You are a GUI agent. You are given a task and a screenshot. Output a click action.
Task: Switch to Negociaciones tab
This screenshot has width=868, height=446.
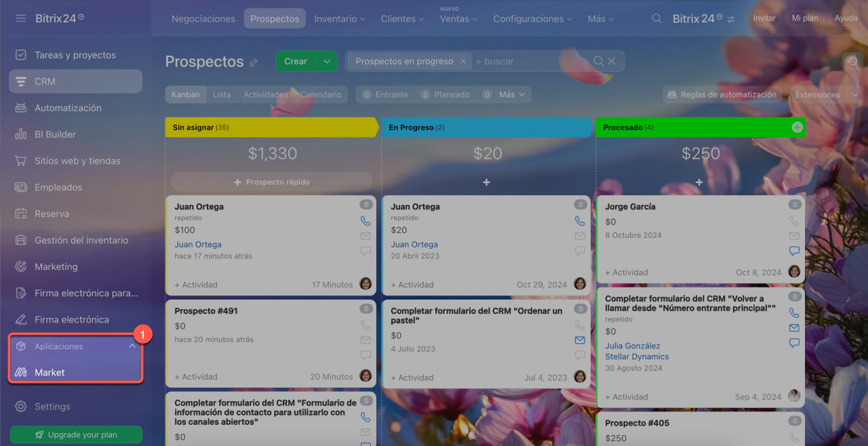click(203, 19)
